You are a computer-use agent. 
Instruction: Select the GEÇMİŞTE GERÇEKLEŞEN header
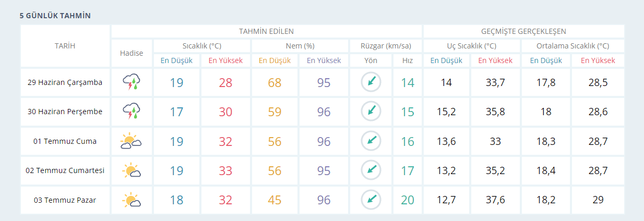(x=523, y=31)
